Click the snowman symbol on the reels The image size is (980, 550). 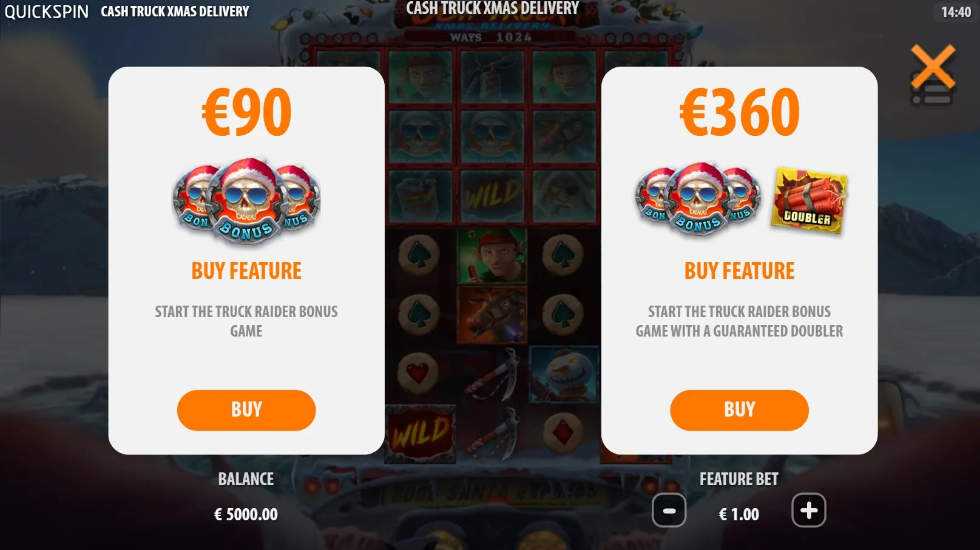point(564,374)
